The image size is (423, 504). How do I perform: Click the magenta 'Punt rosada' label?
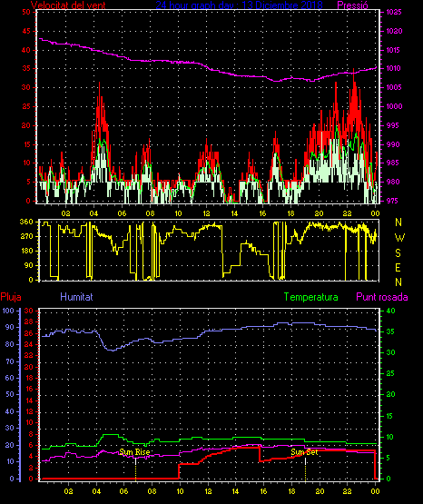click(382, 297)
